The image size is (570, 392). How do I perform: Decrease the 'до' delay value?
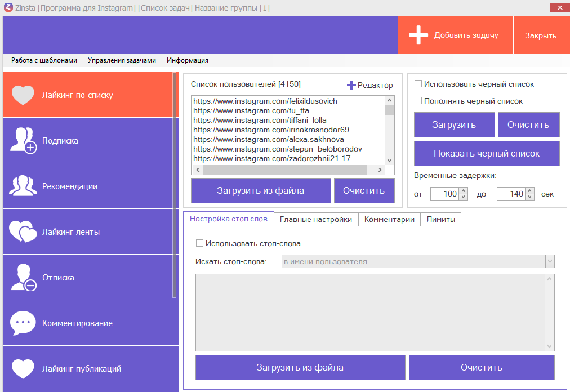point(530,197)
